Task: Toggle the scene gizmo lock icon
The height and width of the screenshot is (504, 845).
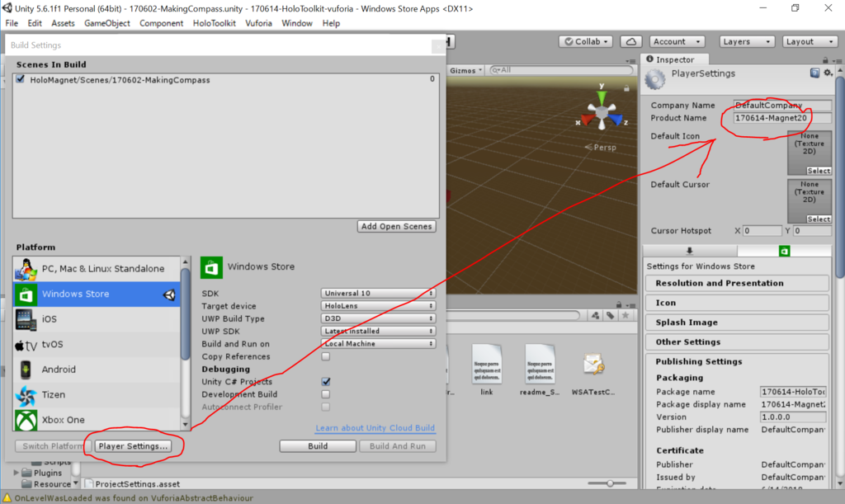Action: [626, 87]
